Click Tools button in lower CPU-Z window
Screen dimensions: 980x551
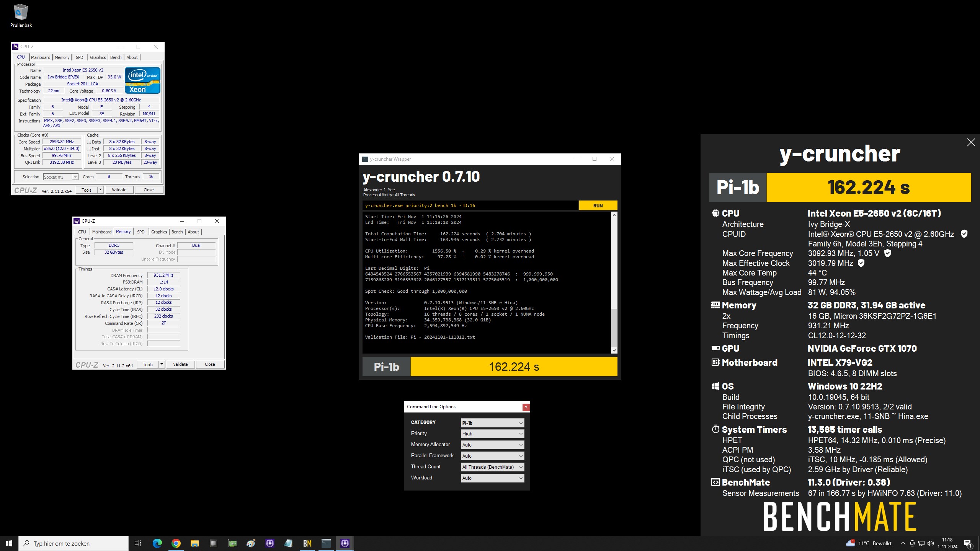[x=148, y=364]
